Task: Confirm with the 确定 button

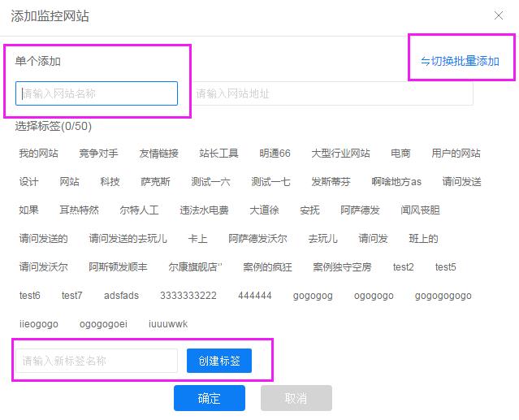Action: (209, 398)
